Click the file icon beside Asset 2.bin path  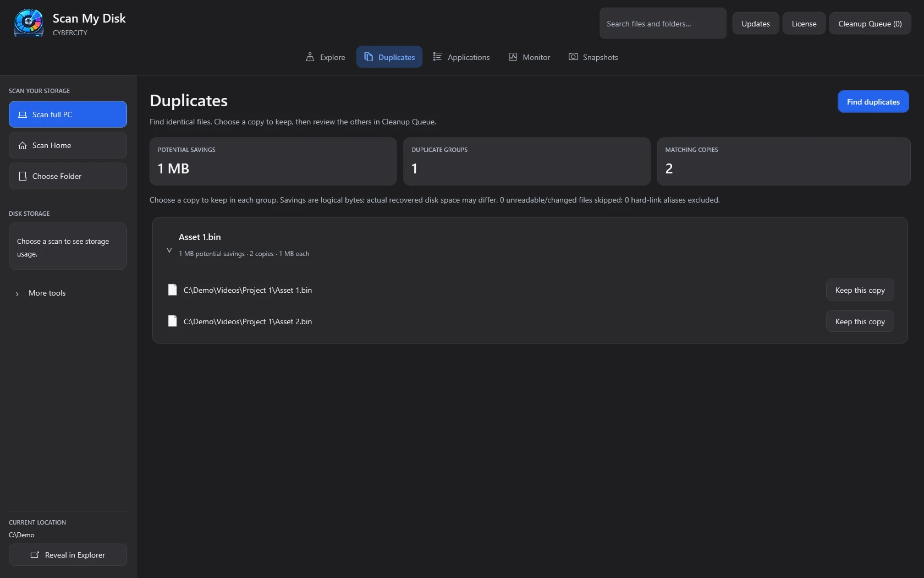pos(172,321)
